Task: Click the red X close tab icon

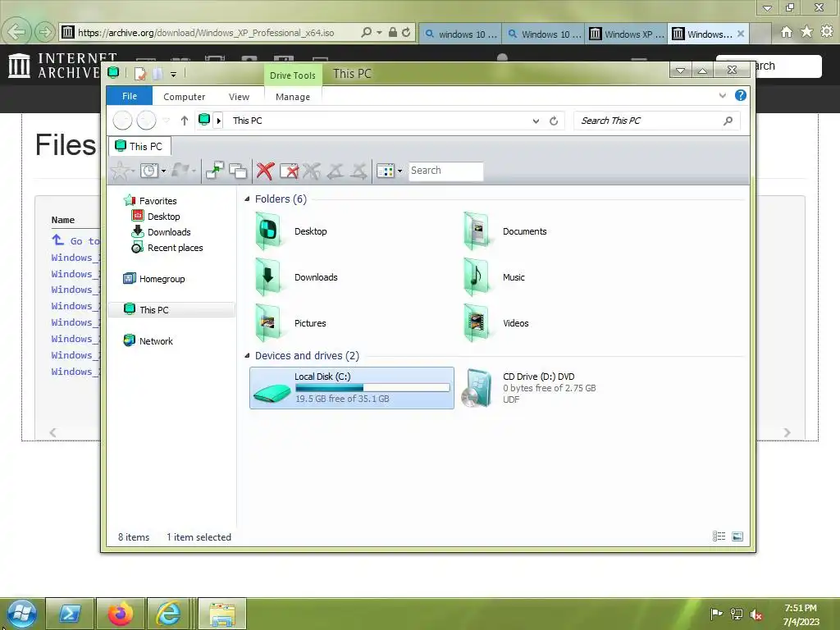Action: [x=265, y=171]
